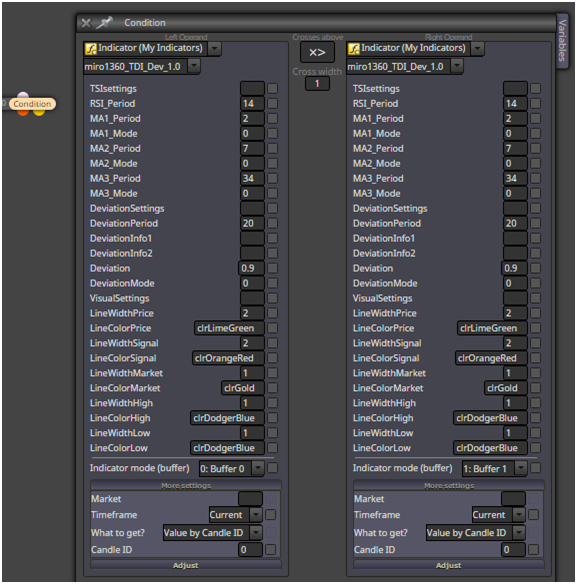Toggle left LineColorPrice checkbox
Screen dimensions: 577x584
coord(272,328)
